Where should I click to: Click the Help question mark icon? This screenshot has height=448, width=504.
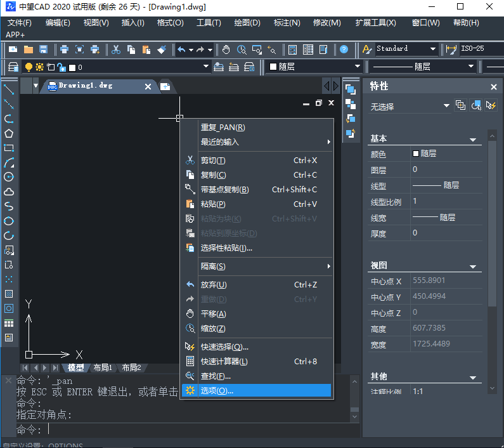tap(344, 49)
